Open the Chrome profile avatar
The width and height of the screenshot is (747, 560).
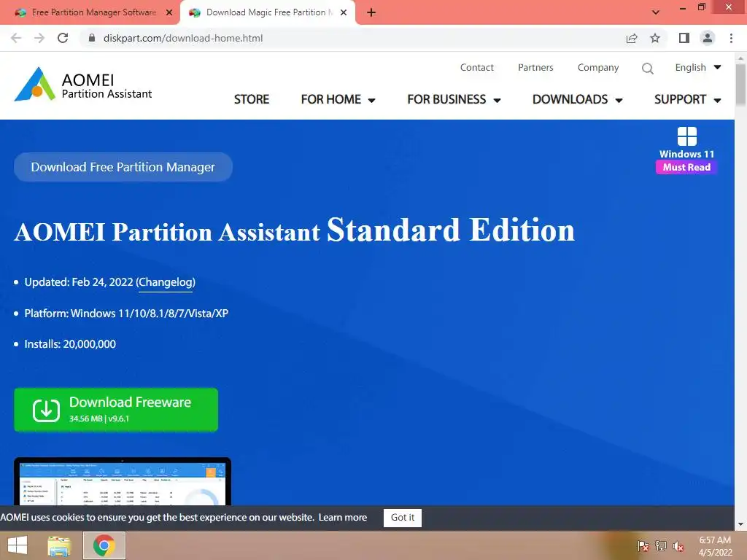pos(708,38)
